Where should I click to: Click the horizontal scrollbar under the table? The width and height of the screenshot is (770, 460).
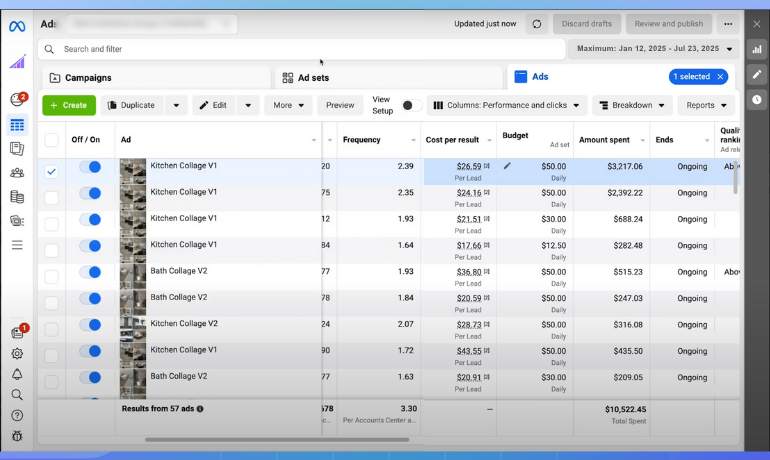tap(277, 439)
